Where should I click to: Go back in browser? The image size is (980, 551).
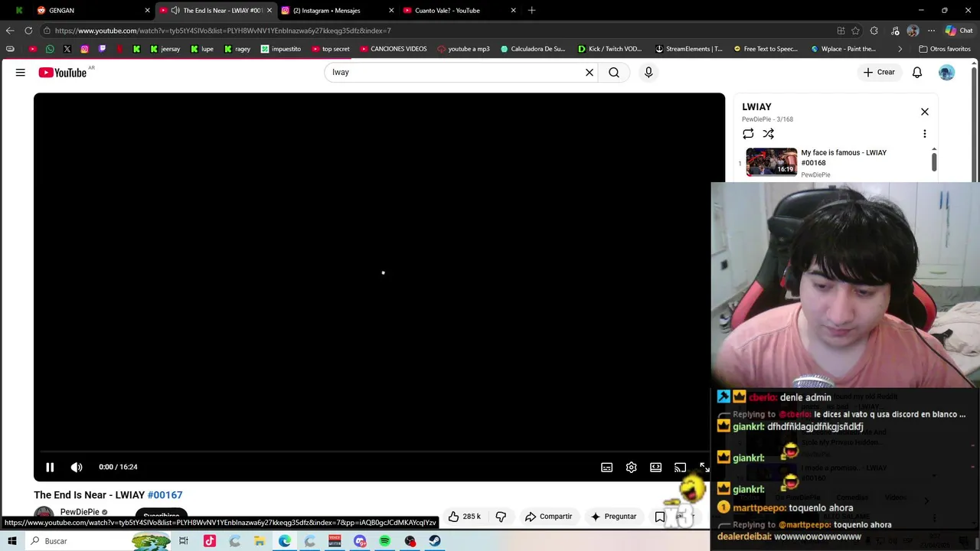[x=10, y=31]
